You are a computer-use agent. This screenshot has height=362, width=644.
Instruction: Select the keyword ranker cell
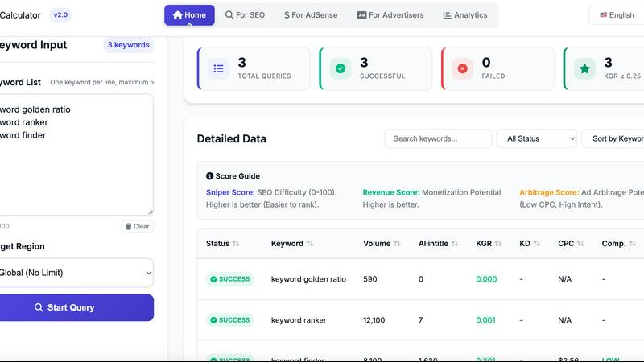[x=299, y=320]
